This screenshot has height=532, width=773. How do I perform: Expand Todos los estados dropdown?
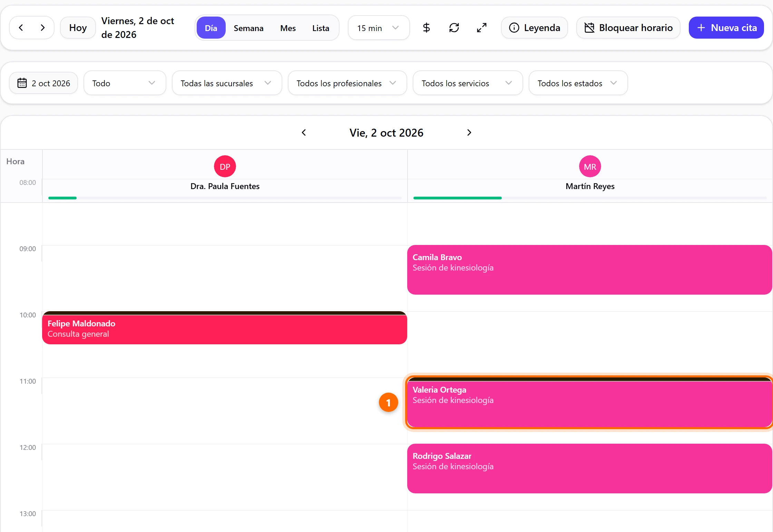click(578, 83)
